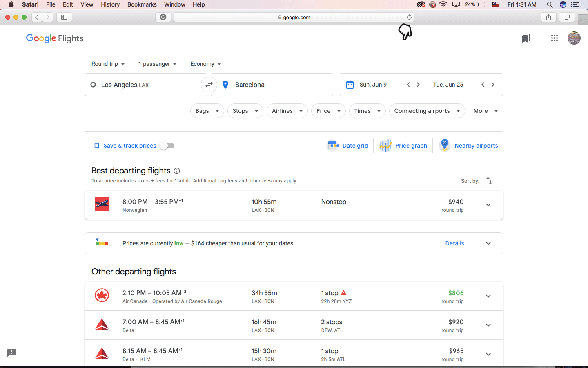Open Safari's share button
Screen dimensions: 588x368
pos(548,17)
